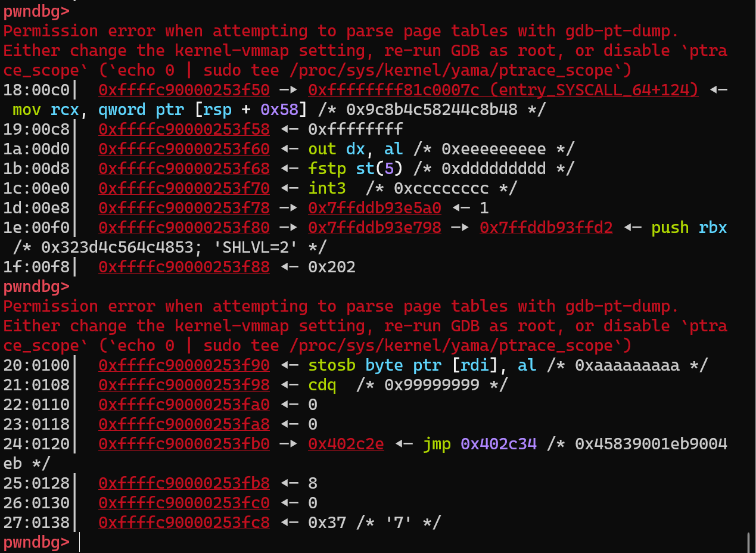Image resolution: width=756 pixels, height=553 pixels.
Task: Click the stack address 0xffffc90000253fb8
Action: [183, 483]
